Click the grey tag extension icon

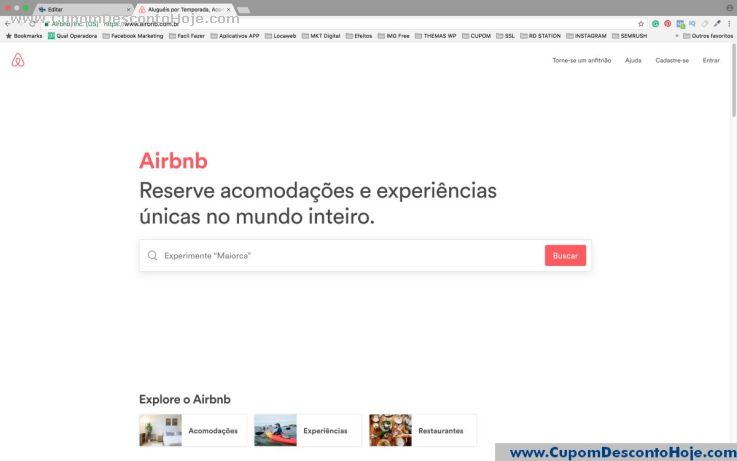(x=705, y=23)
